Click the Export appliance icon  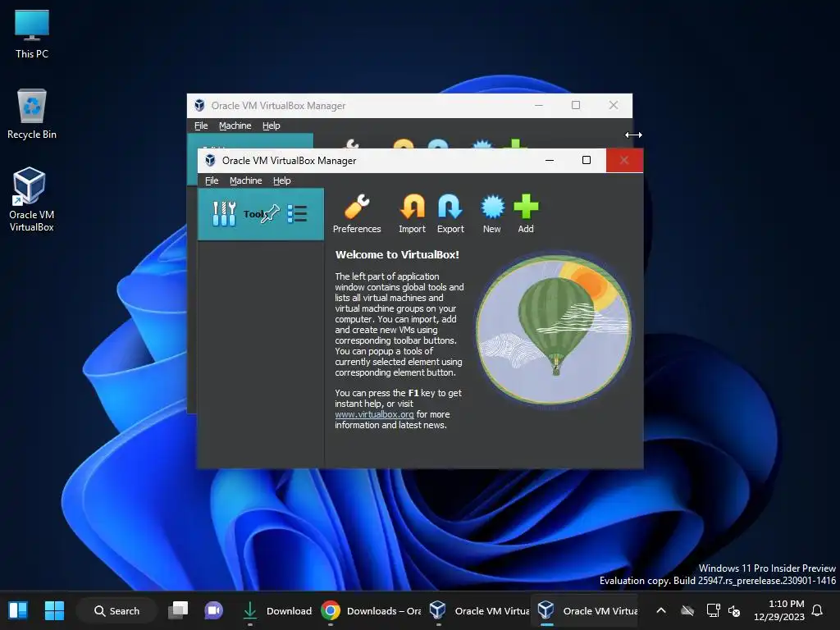pos(450,214)
